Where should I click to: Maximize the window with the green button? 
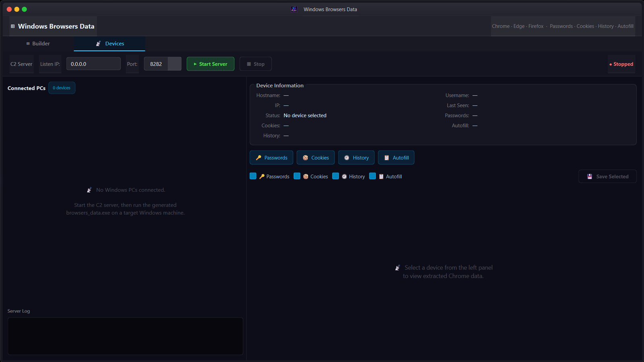point(25,9)
